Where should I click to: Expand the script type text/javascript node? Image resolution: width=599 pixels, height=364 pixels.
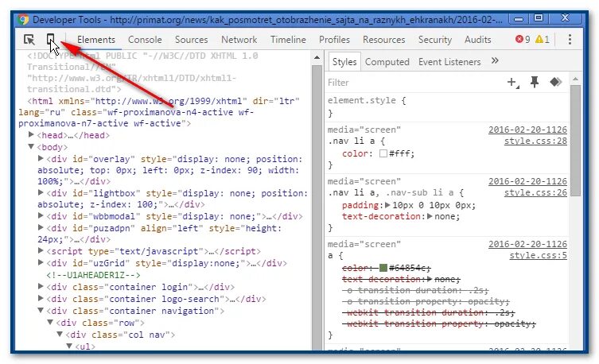[41, 250]
